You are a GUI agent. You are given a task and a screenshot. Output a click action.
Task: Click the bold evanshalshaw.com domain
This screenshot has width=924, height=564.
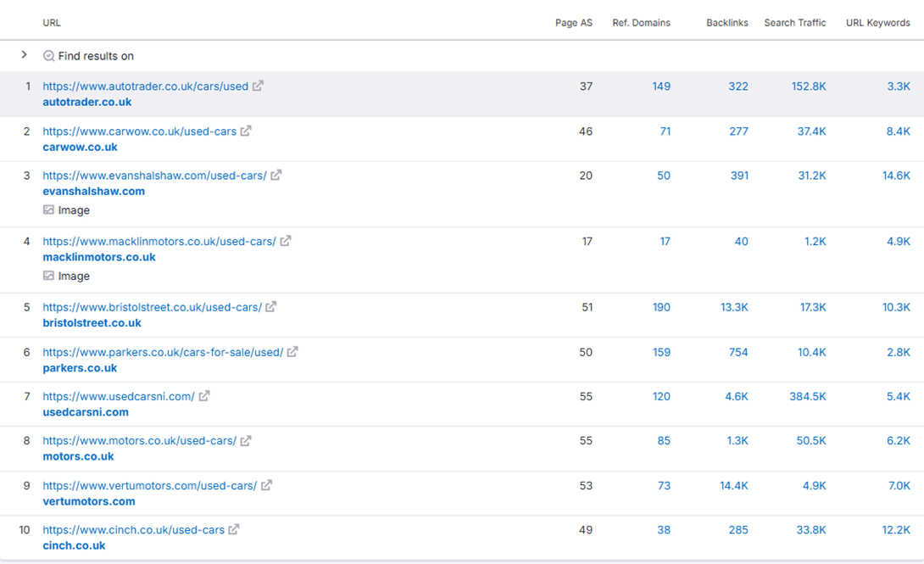pyautogui.click(x=94, y=192)
